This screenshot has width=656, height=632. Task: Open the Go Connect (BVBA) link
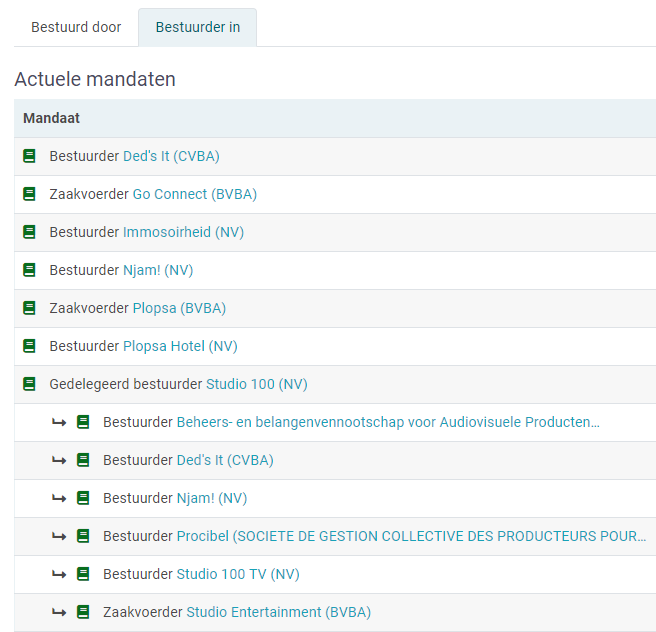pyautogui.click(x=194, y=194)
